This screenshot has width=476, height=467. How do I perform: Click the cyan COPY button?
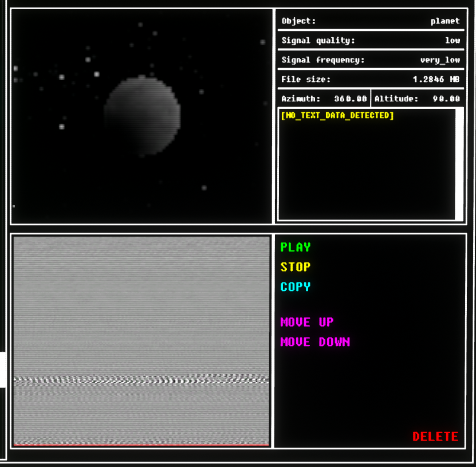(296, 287)
